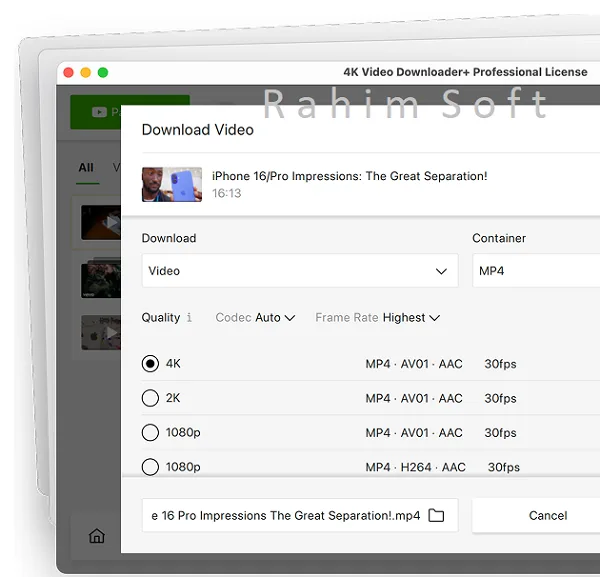600x577 pixels.
Task: Click the folder icon to browse save location
Action: (436, 515)
